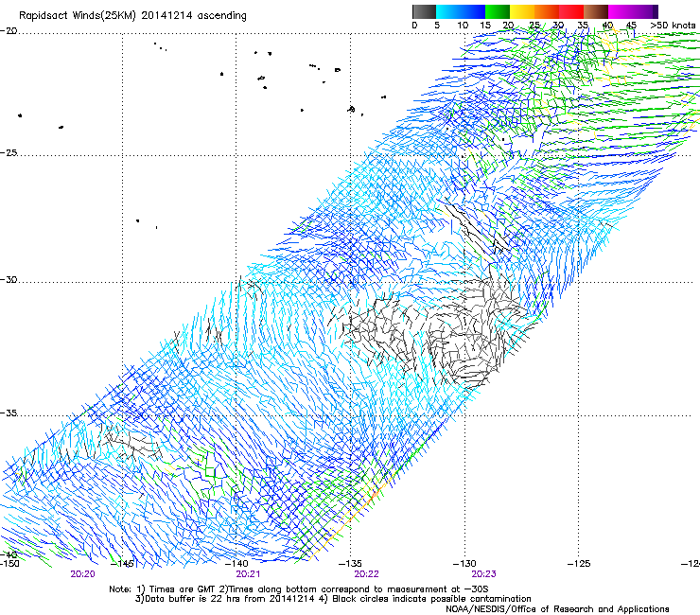Click the -35 latitude axis label
700x615 pixels.
click(9, 413)
